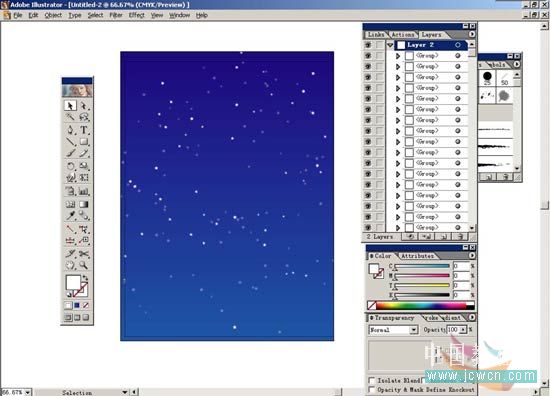Select the Eyedropper tool
Viewport: 550px width, 396px height.
[71, 215]
